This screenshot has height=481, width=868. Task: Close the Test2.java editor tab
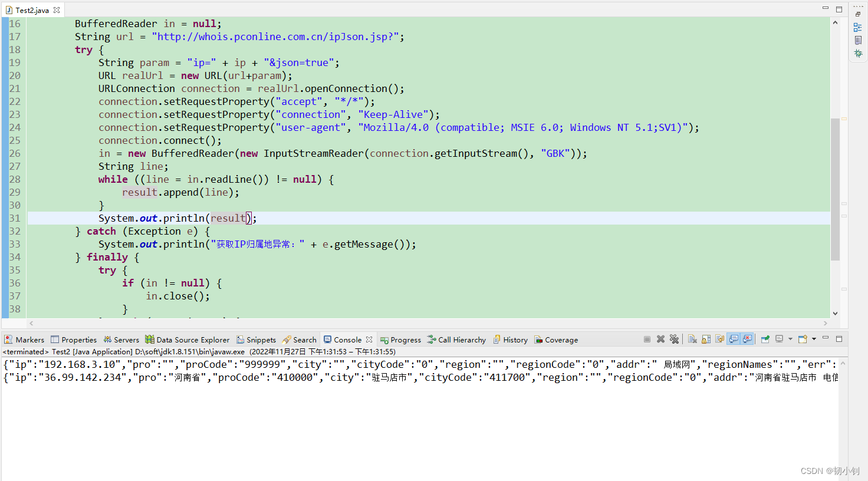(57, 10)
